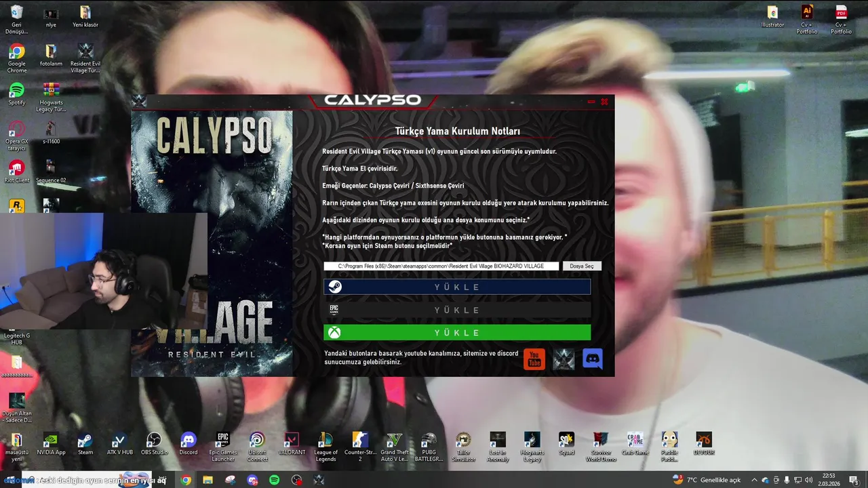Screen dimensions: 868x488
Task: Select the Grand Theft Auto V desktop shortcut
Action: tap(395, 447)
